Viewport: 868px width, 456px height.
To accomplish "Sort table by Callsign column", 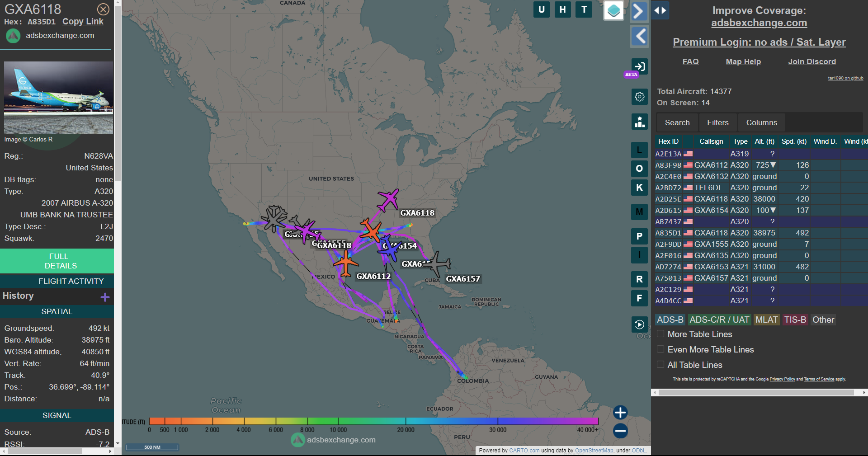I will (x=711, y=141).
